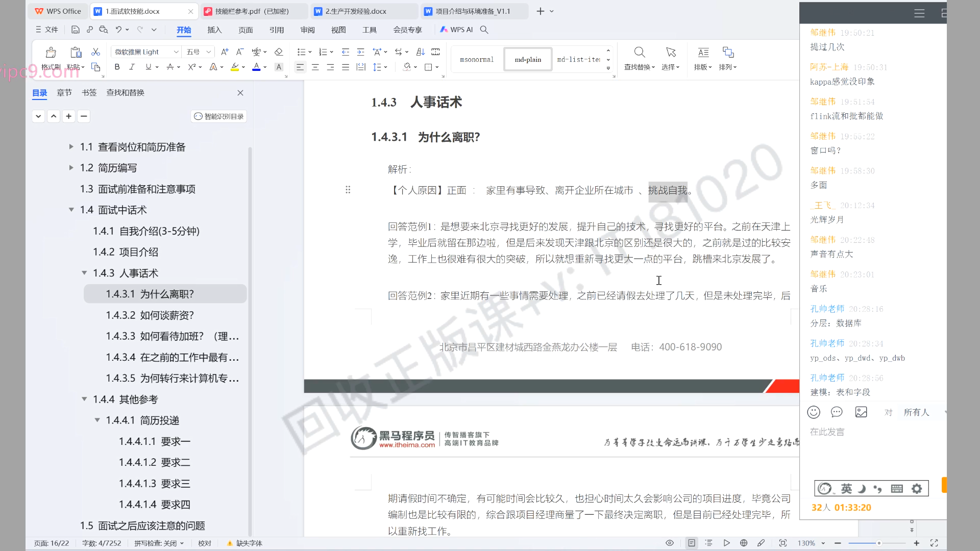Click the Format Painter brush icon
Viewport: 980px width, 551px height.
pyautogui.click(x=51, y=53)
